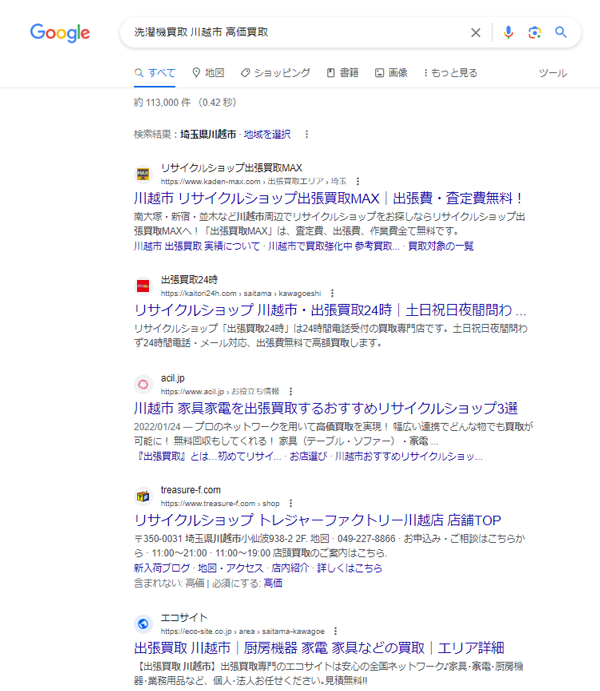
Task: Click the acil.jp circular favicon
Action: point(143,384)
